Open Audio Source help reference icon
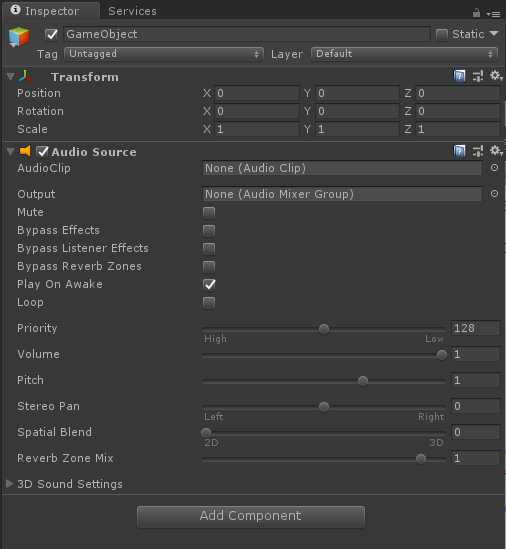Screen dimensions: 506x549 [459, 151]
